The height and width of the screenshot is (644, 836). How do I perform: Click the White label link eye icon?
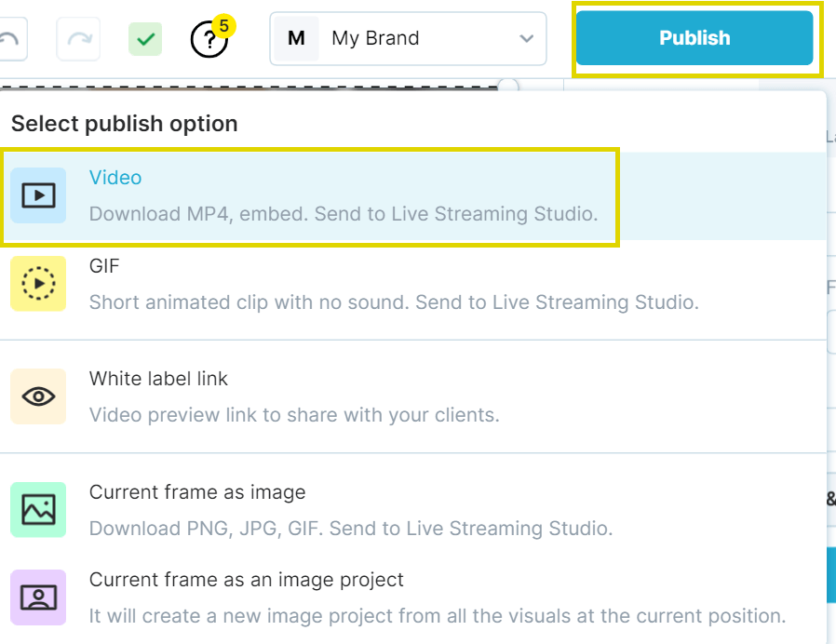[x=38, y=396]
